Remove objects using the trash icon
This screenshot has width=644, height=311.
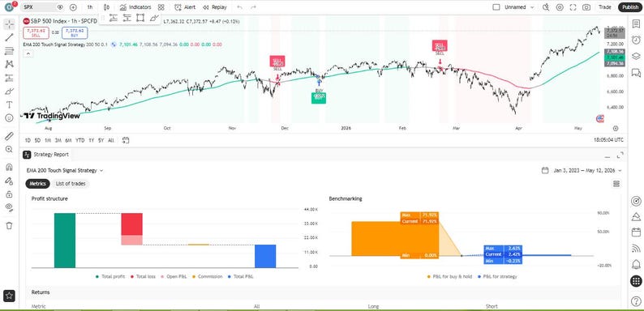(9, 225)
